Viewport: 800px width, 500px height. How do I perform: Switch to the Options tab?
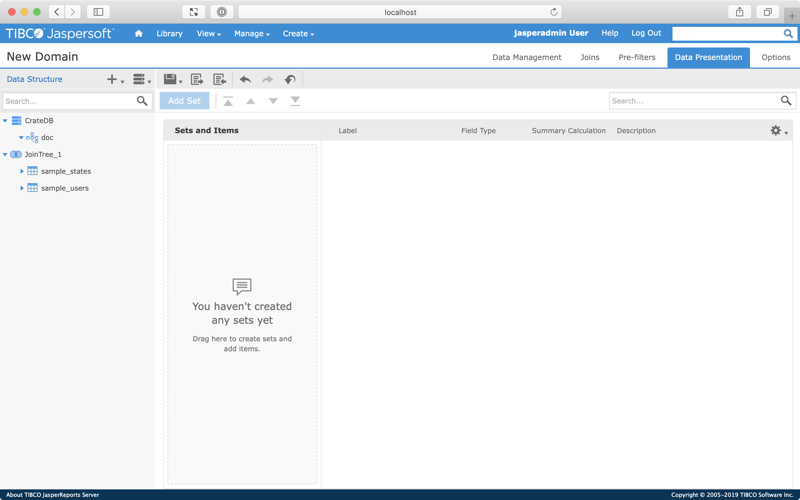click(x=776, y=57)
